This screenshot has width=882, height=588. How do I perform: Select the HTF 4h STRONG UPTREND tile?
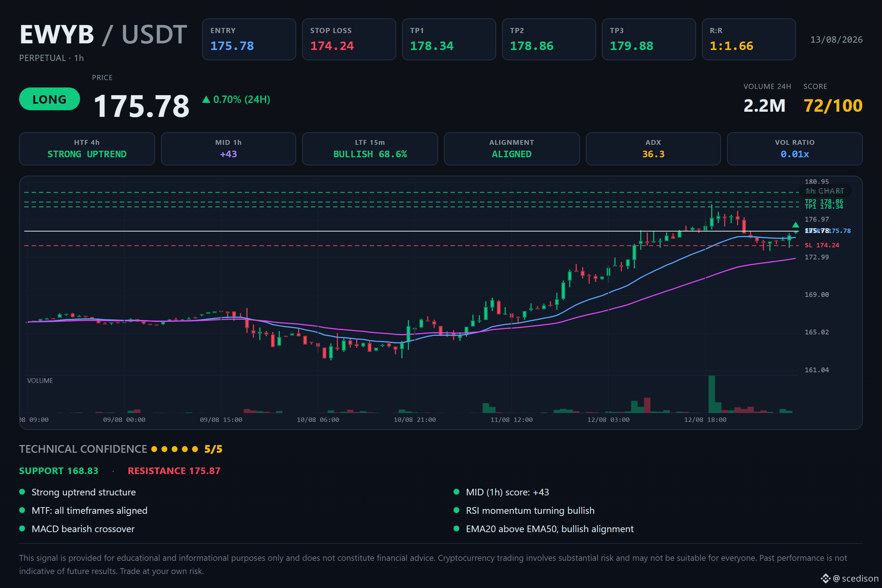87,149
